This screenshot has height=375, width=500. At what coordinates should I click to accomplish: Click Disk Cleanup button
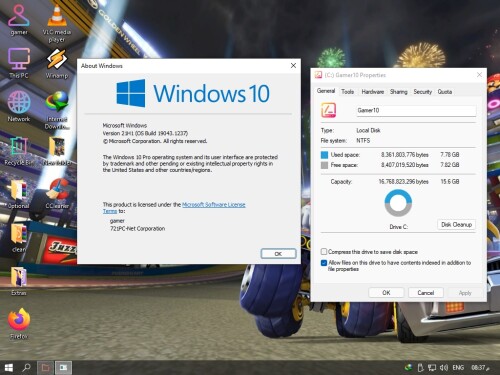(456, 225)
